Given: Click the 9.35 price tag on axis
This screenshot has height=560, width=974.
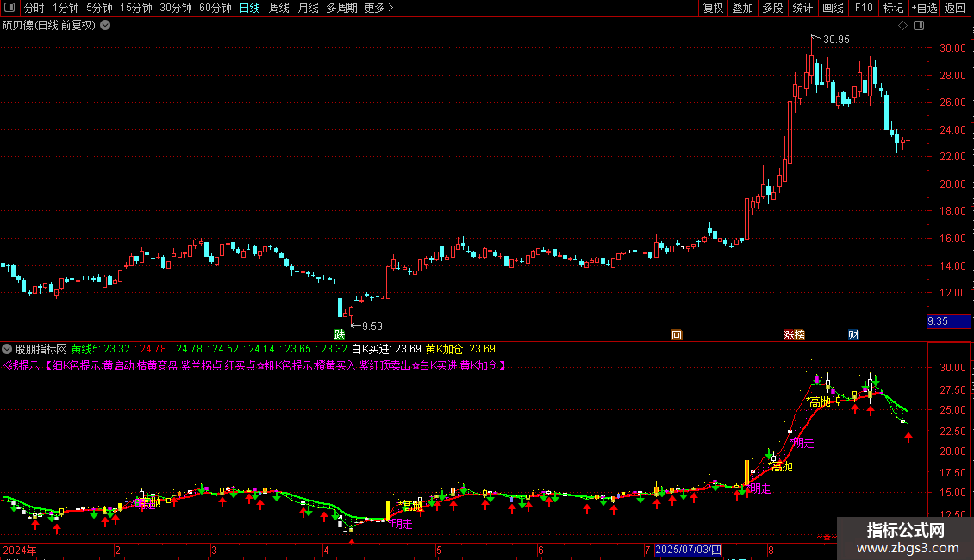Looking at the screenshot, I should (x=948, y=321).
